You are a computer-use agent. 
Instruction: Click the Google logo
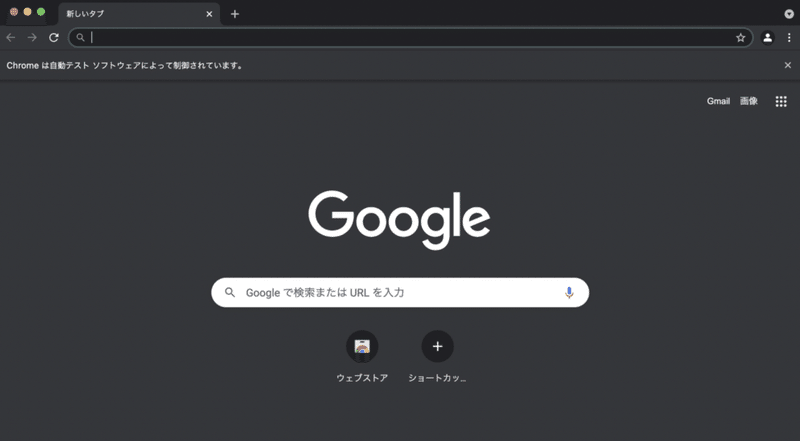pyautogui.click(x=399, y=220)
